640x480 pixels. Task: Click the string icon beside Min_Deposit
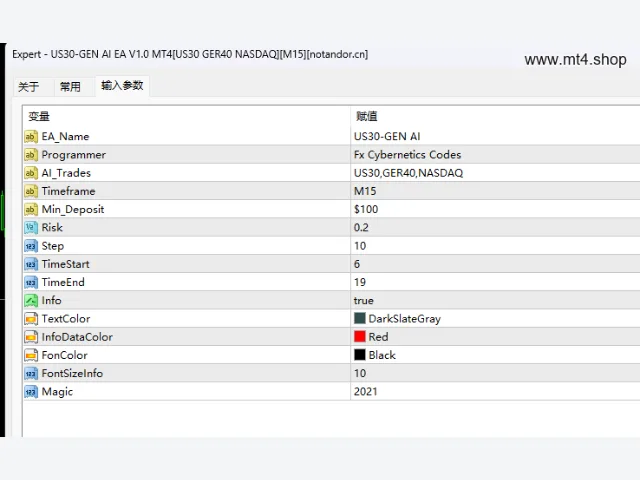pos(31,209)
